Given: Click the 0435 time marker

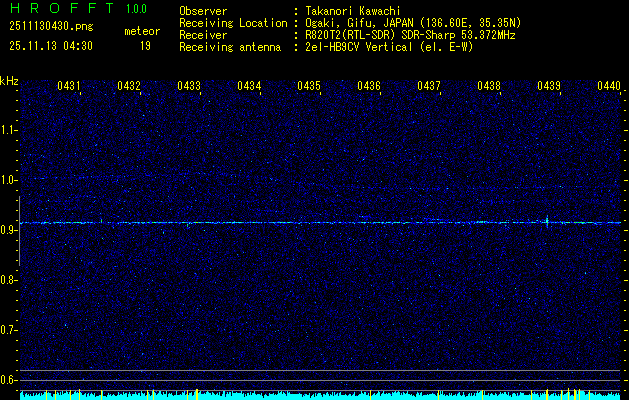Looking at the screenshot, I should (309, 87).
